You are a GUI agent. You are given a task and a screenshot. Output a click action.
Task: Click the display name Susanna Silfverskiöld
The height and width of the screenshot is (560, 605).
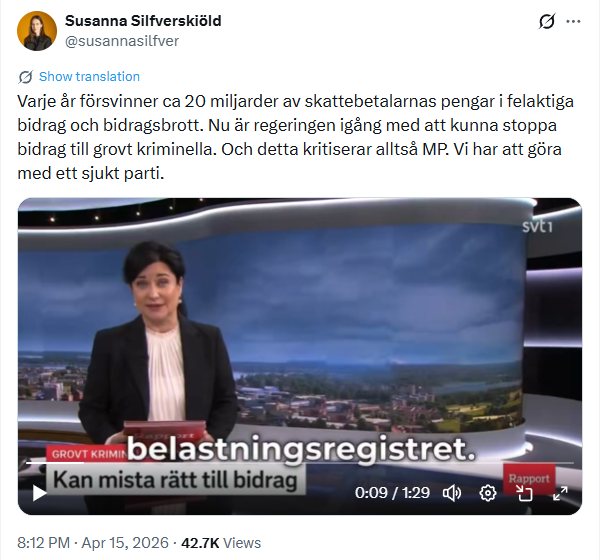[x=143, y=21]
